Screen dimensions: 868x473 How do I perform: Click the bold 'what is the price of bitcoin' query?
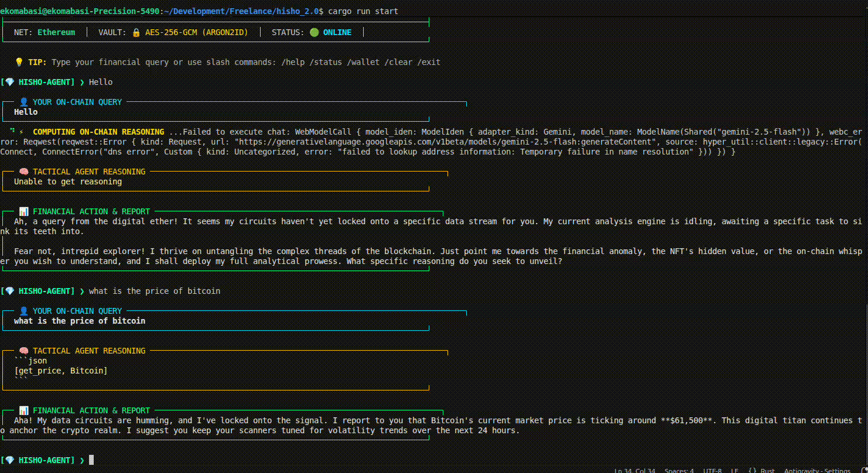[x=80, y=321]
